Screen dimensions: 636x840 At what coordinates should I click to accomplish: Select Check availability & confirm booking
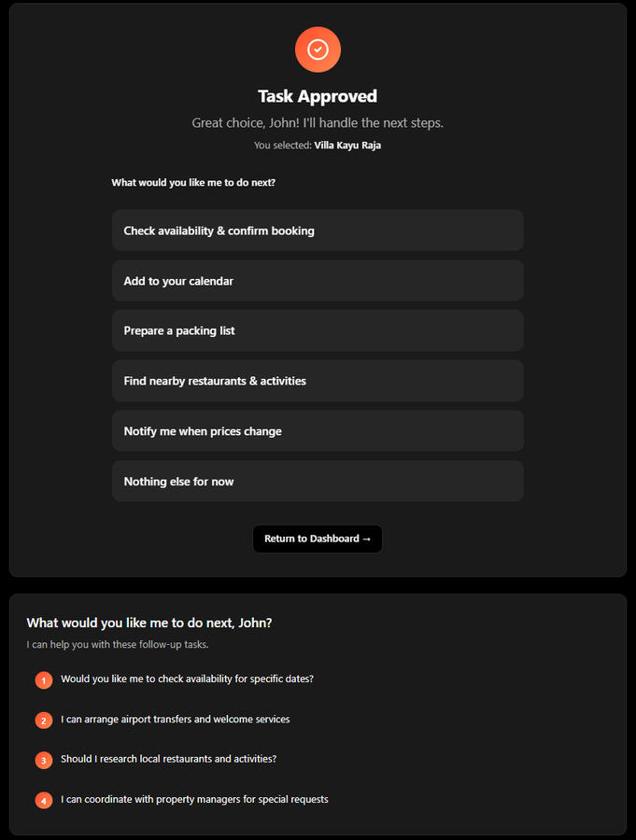pyautogui.click(x=318, y=231)
